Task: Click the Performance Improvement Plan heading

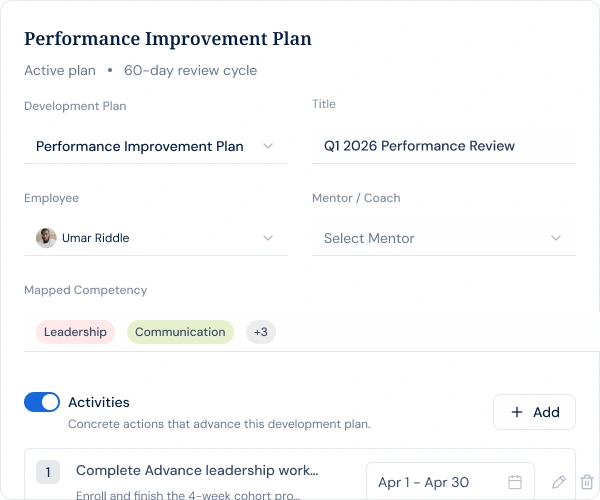Action: pyautogui.click(x=168, y=39)
